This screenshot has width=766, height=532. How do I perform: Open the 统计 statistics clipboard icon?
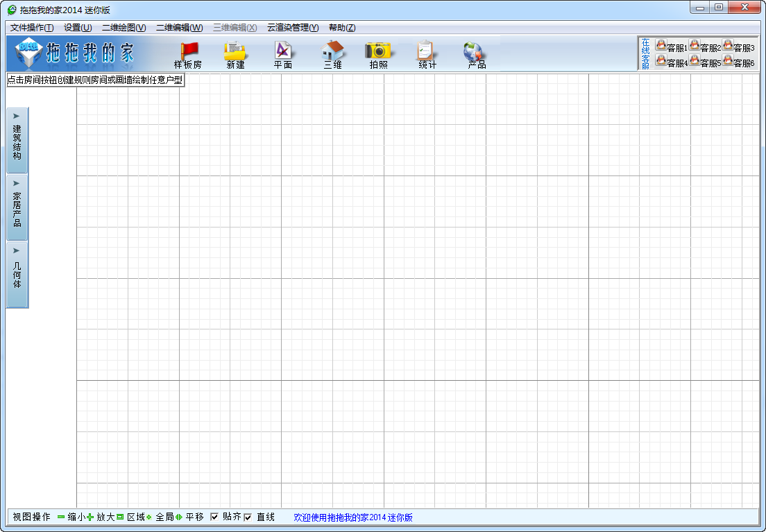[427, 55]
